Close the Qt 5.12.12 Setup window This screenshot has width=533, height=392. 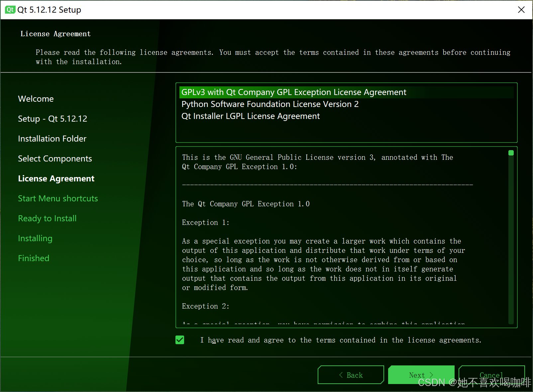pos(521,10)
